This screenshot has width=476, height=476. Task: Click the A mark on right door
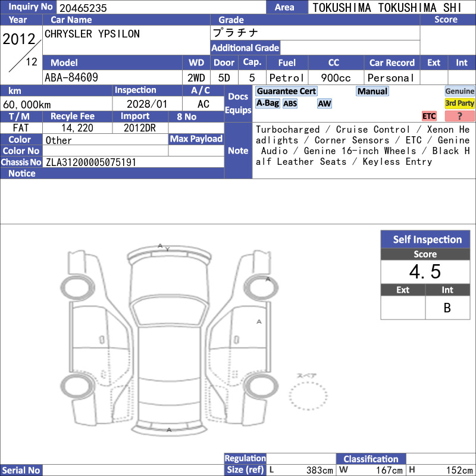(x=259, y=321)
